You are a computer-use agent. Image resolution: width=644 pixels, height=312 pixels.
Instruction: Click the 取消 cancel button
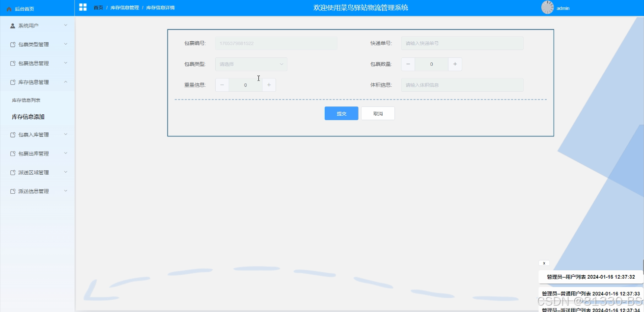[x=378, y=113]
